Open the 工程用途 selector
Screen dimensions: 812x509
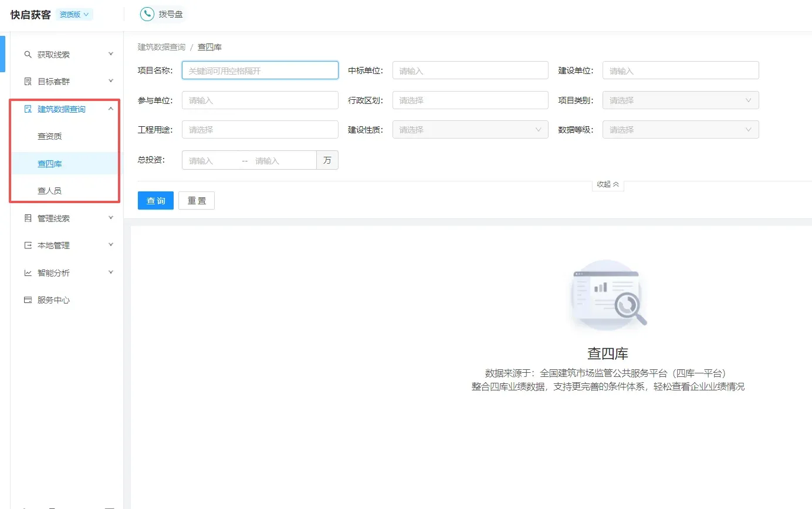click(260, 130)
